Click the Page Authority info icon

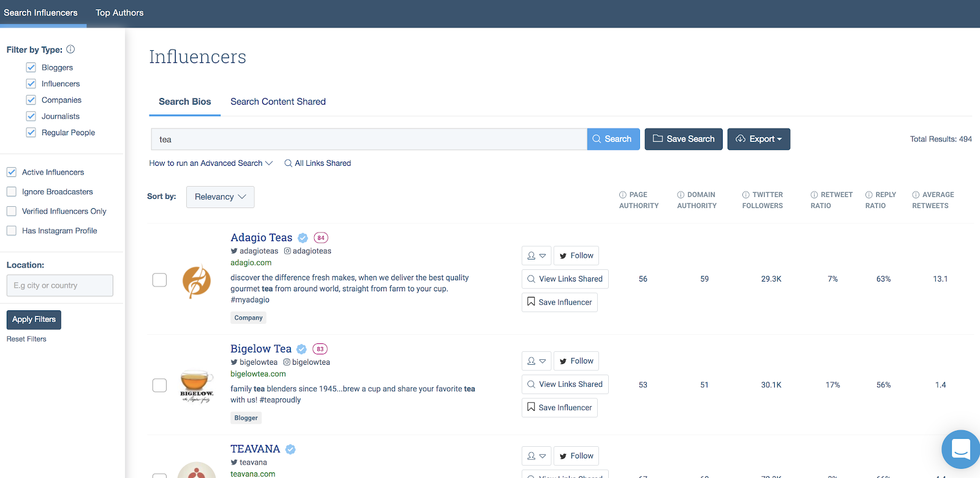[623, 195]
